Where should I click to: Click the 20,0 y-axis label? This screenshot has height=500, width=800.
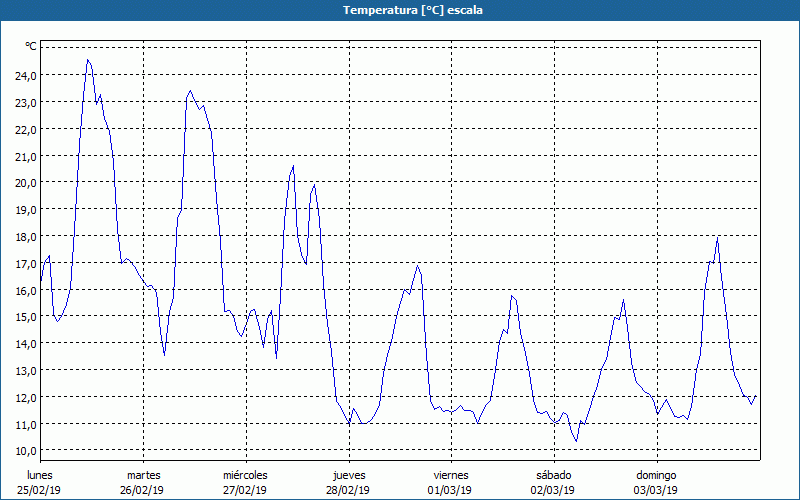tap(26, 183)
